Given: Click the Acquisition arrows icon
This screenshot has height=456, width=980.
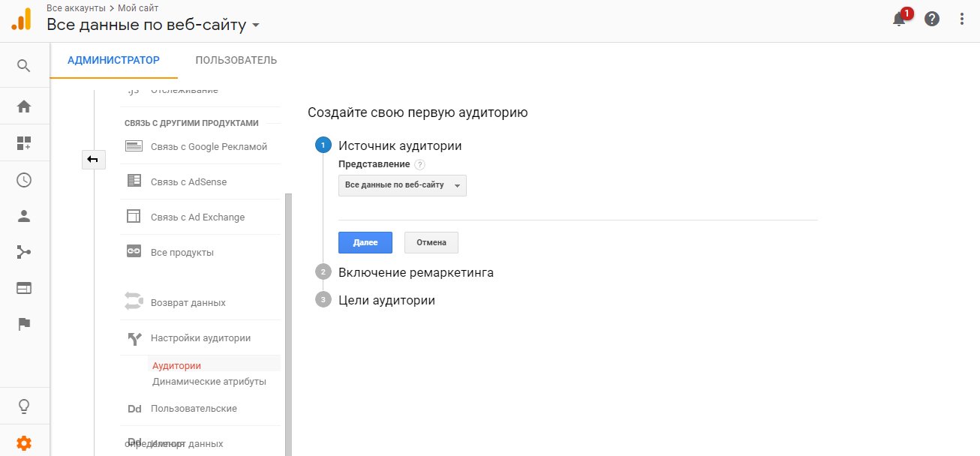Looking at the screenshot, I should [25, 251].
